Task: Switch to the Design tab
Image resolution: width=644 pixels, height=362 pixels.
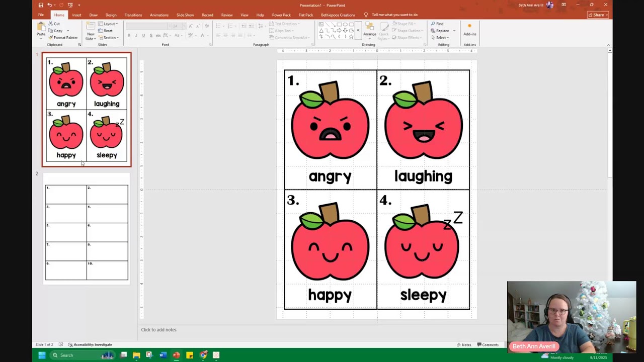Action: [111, 15]
